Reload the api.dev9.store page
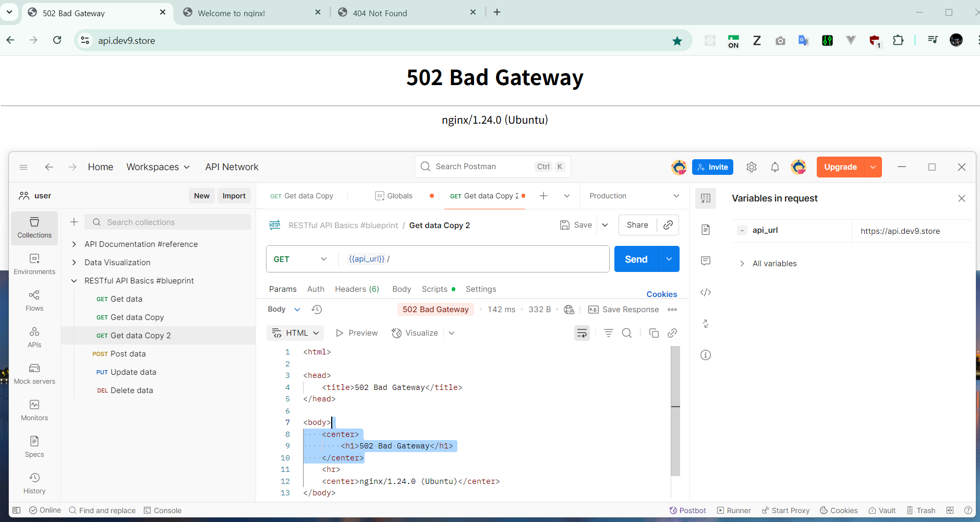 57,40
